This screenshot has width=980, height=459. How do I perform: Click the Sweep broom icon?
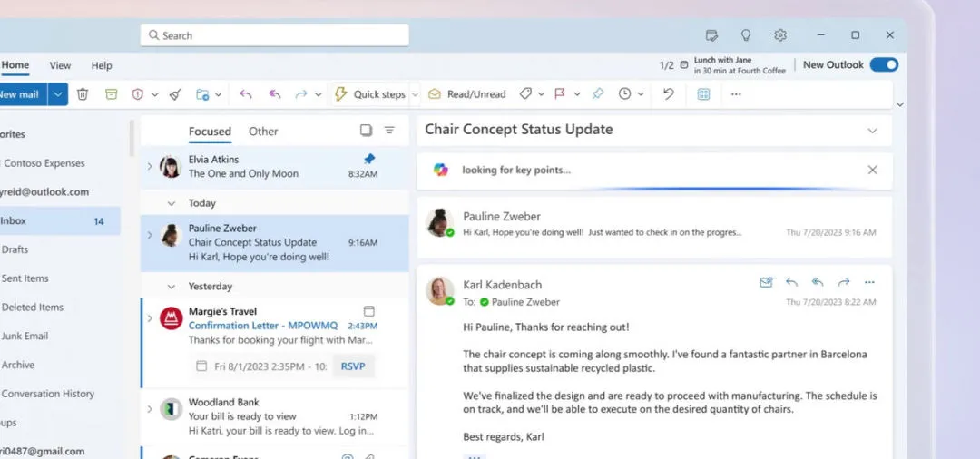176,94
